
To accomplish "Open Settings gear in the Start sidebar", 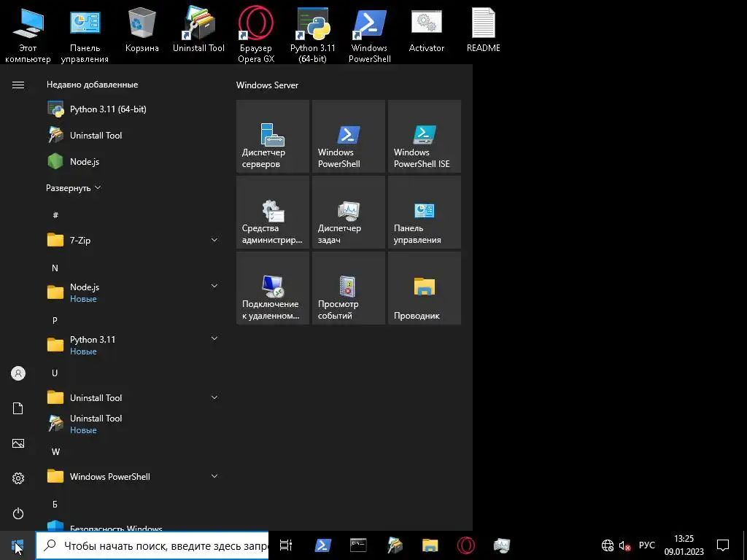I will [18, 478].
